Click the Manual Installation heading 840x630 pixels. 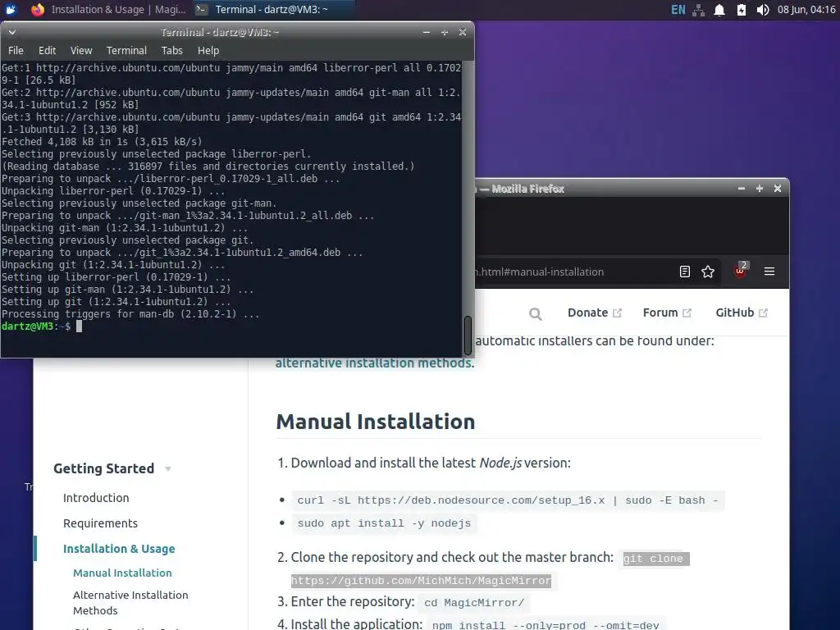(376, 422)
